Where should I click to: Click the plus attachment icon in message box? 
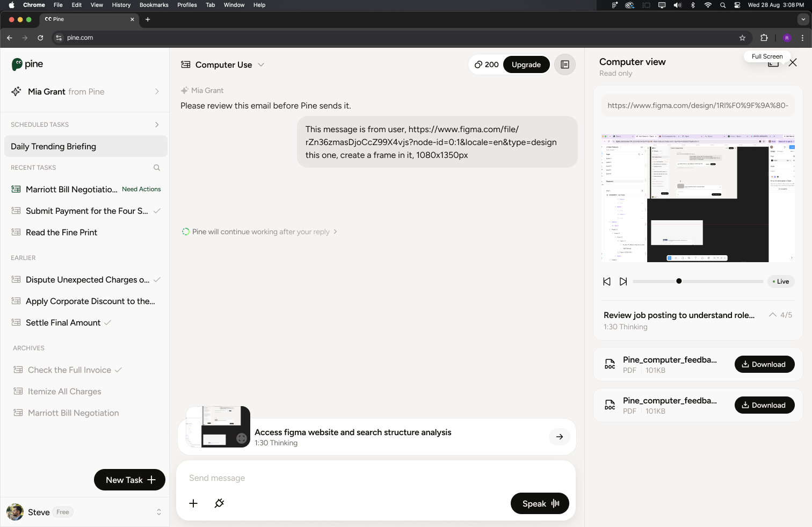coord(193,503)
